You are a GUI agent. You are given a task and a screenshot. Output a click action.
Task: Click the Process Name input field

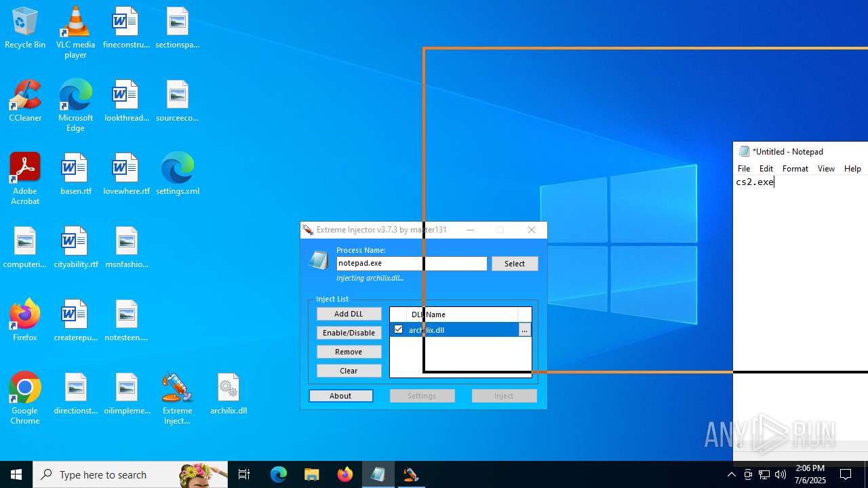tap(412, 264)
